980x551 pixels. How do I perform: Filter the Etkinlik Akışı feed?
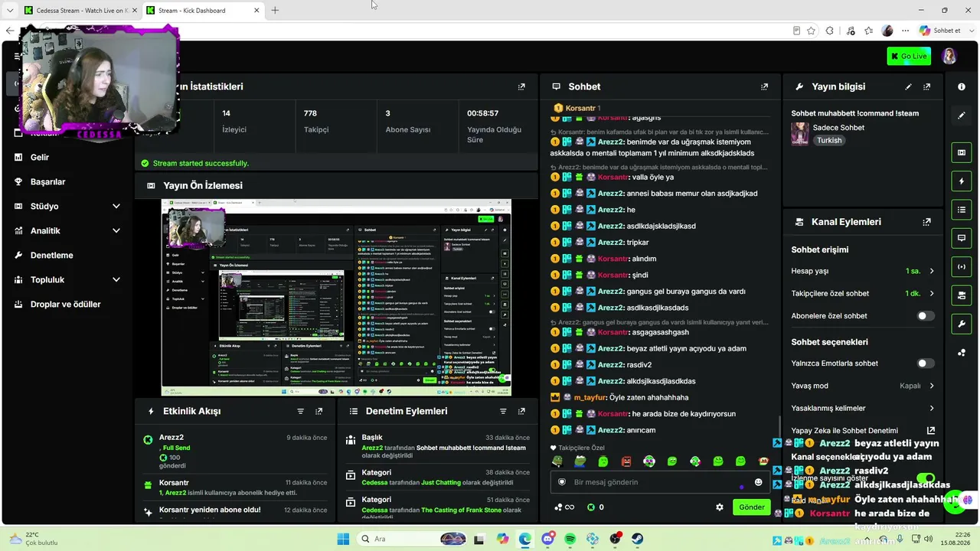[x=300, y=411]
